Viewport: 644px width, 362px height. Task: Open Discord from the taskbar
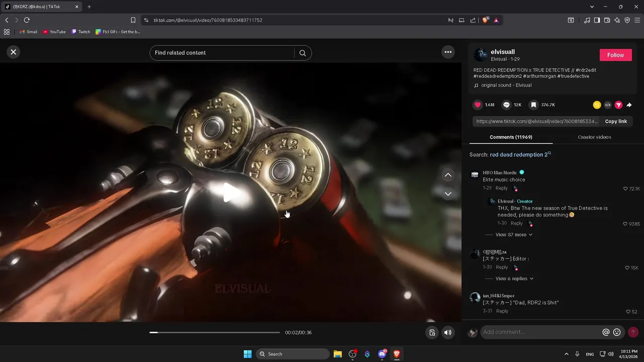pyautogui.click(x=382, y=354)
